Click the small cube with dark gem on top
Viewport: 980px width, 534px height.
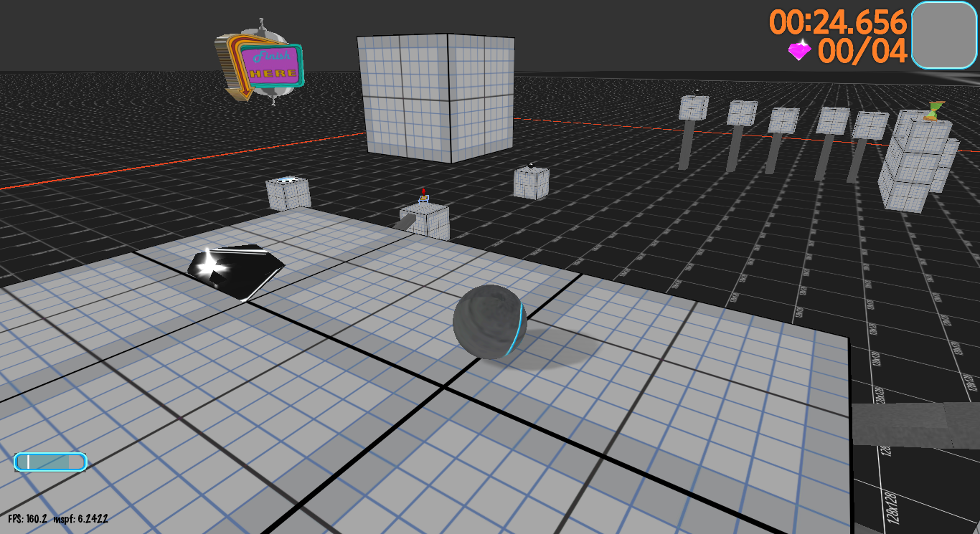(x=532, y=182)
